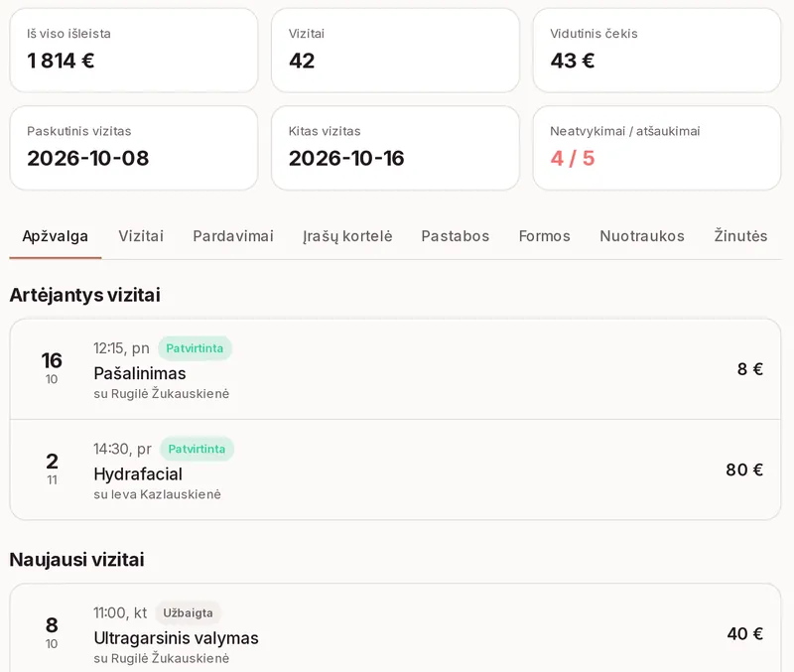Click the 80 € price for Hydrafacial
The width and height of the screenshot is (794, 672).
point(744,470)
